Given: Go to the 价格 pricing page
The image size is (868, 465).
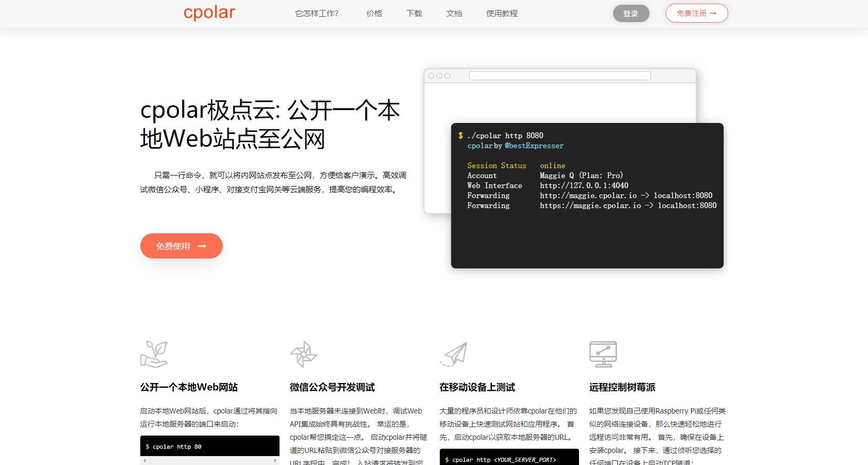Looking at the screenshot, I should pyautogui.click(x=374, y=14).
